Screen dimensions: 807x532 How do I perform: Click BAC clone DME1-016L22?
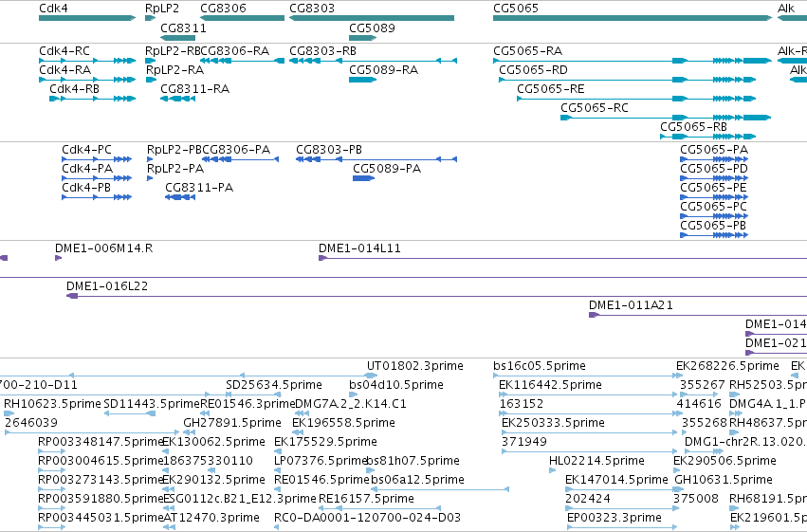[436, 296]
